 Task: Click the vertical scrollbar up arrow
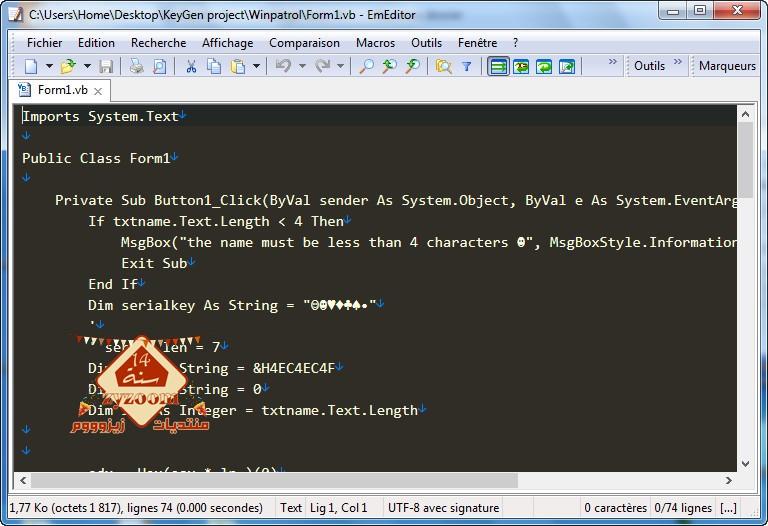click(x=745, y=114)
